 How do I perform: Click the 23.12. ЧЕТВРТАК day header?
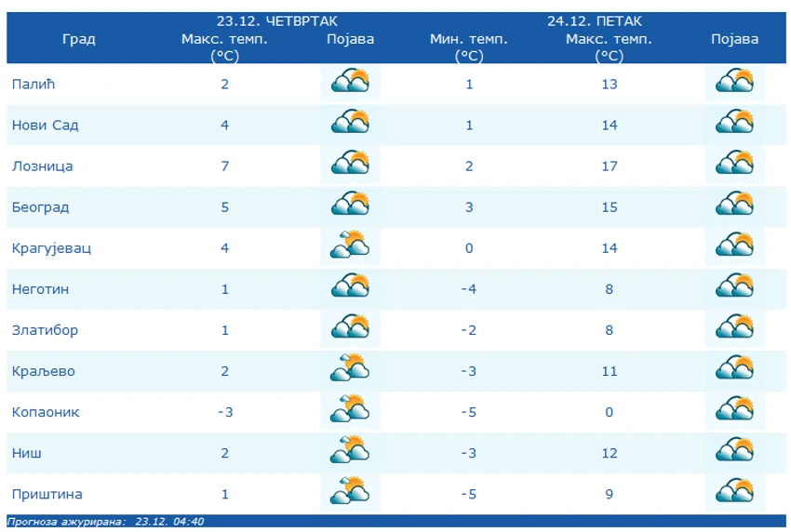[x=277, y=21]
